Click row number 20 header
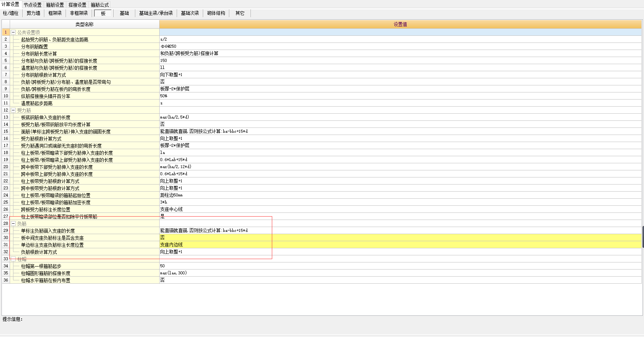 point(6,167)
